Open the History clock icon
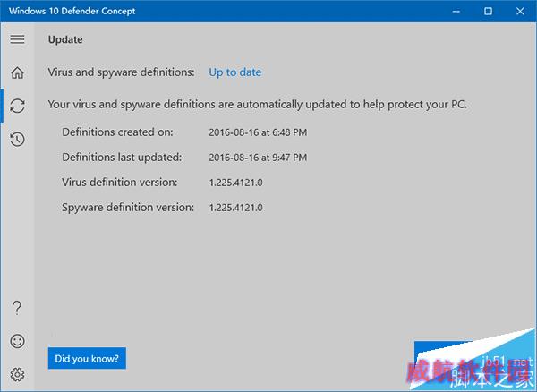 [17, 139]
